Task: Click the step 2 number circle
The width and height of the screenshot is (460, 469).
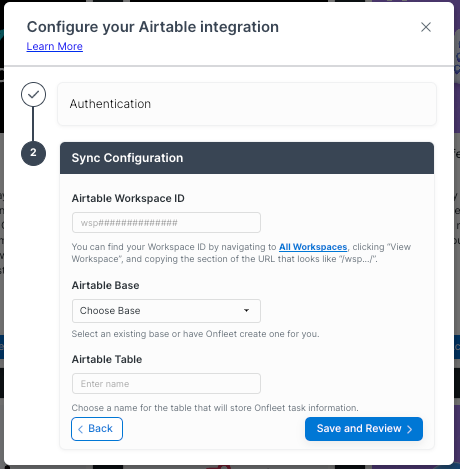Action: pyautogui.click(x=33, y=153)
